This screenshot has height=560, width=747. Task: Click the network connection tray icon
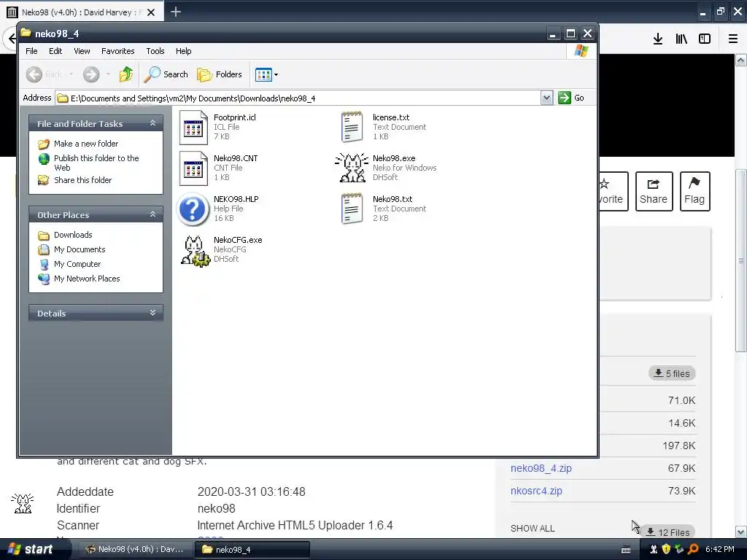(679, 549)
